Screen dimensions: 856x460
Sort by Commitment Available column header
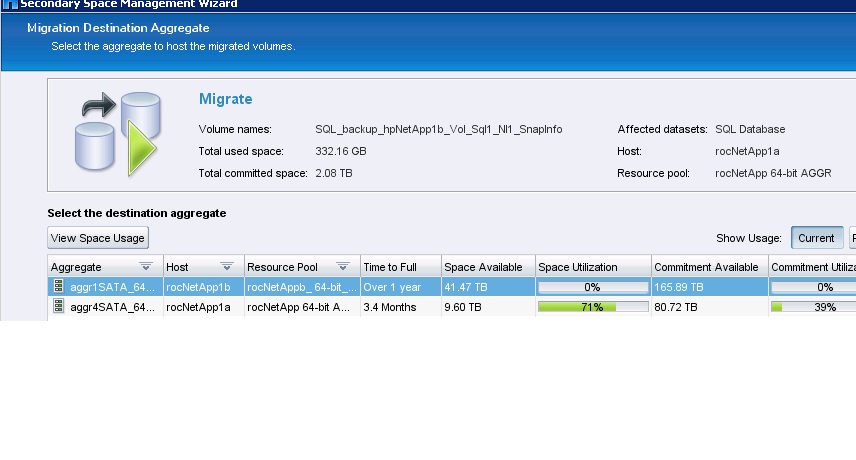[707, 267]
